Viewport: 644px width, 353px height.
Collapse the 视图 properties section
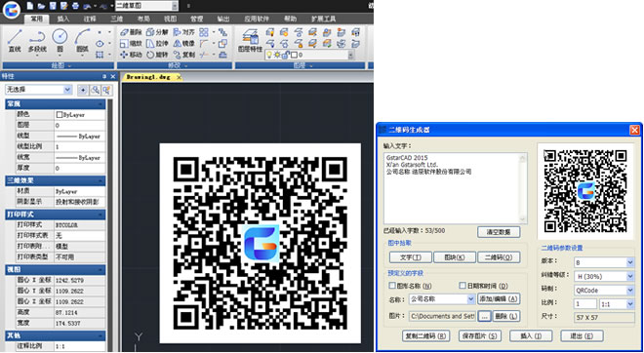click(x=101, y=270)
